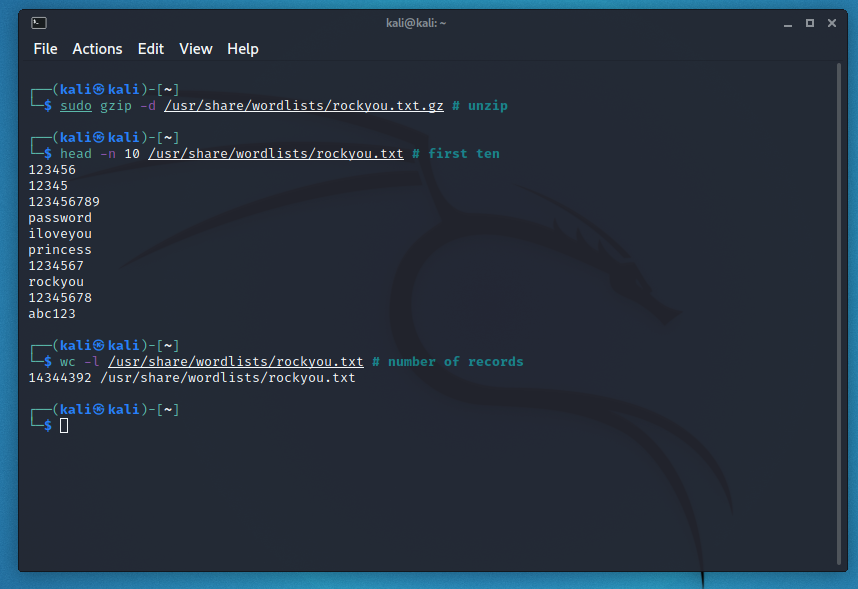The image size is (858, 589).
Task: Open the Edit menu
Action: tap(150, 49)
